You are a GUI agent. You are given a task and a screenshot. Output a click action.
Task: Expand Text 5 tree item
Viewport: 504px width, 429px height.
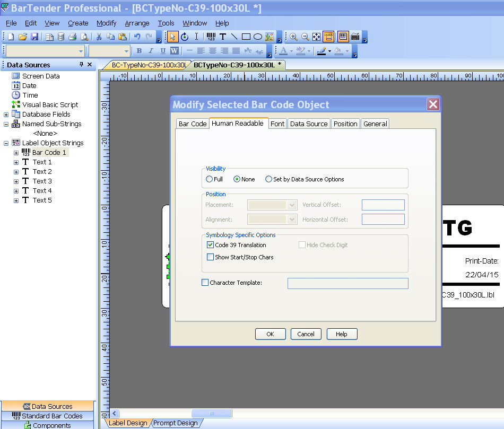pyautogui.click(x=16, y=200)
